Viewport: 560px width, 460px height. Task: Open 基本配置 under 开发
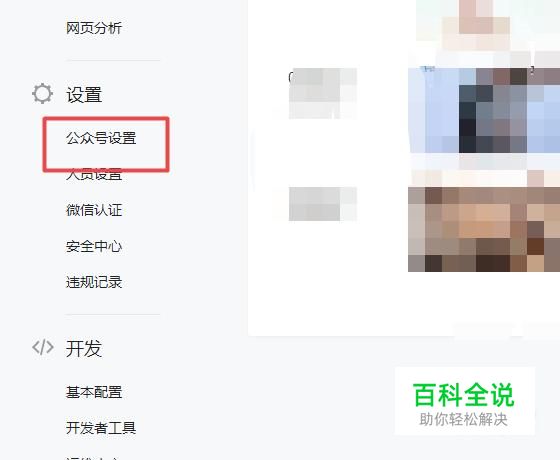point(94,392)
